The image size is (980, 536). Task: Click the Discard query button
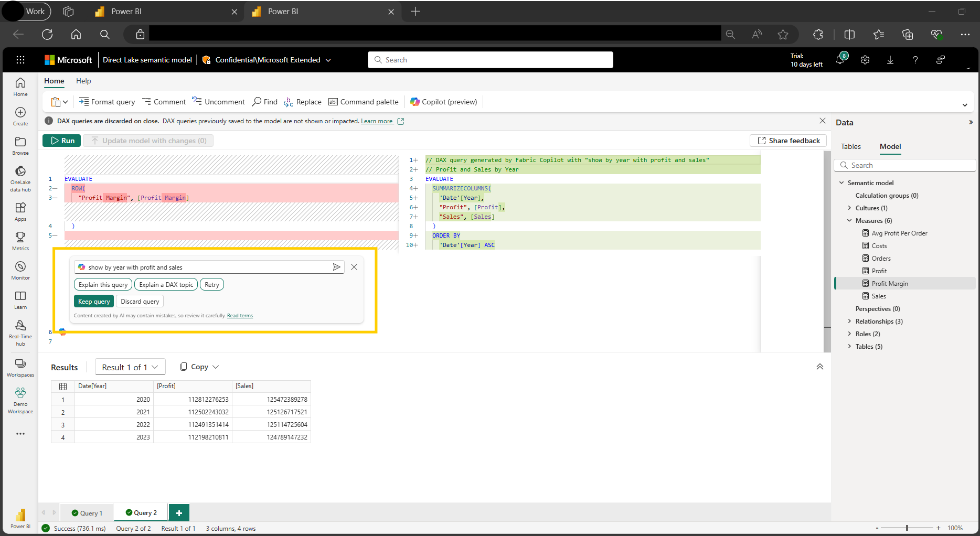point(140,302)
